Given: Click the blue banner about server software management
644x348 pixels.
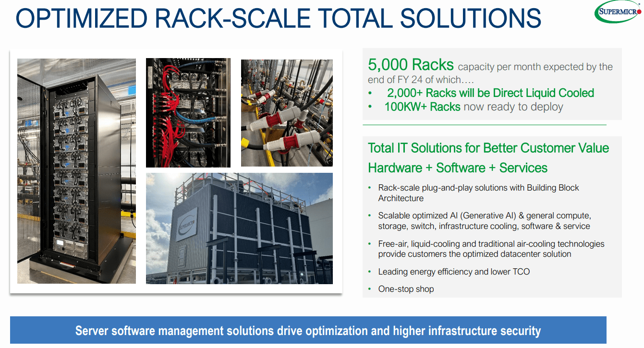Looking at the screenshot, I should (322, 330).
